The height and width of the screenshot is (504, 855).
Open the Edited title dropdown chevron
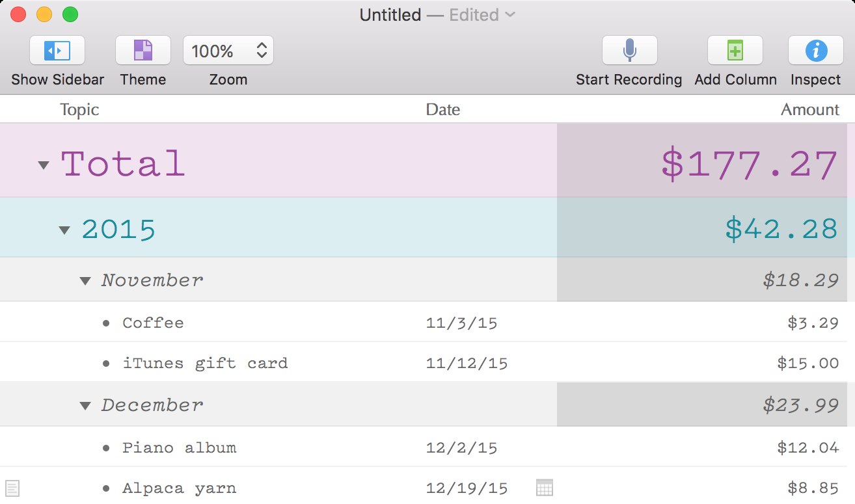click(x=510, y=14)
